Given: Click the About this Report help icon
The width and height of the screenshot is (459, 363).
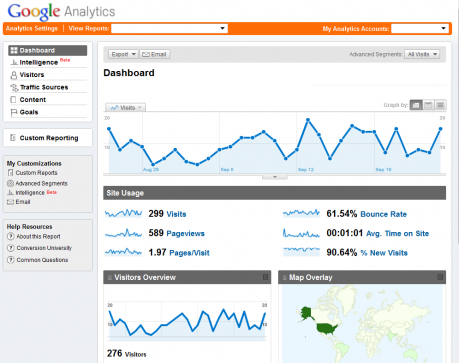Looking at the screenshot, I should coord(11,236).
